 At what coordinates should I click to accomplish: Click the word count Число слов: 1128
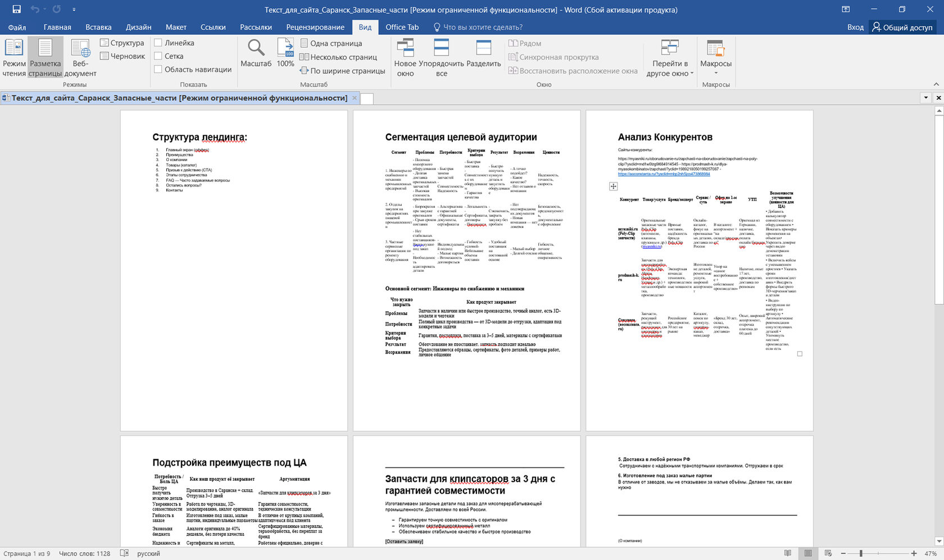click(85, 553)
